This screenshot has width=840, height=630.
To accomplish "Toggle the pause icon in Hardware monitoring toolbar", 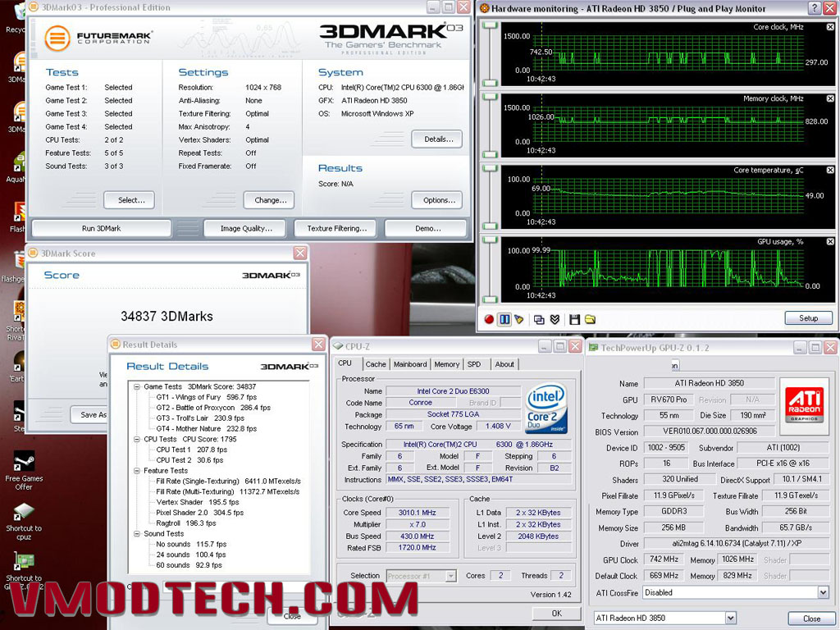I will pos(504,319).
